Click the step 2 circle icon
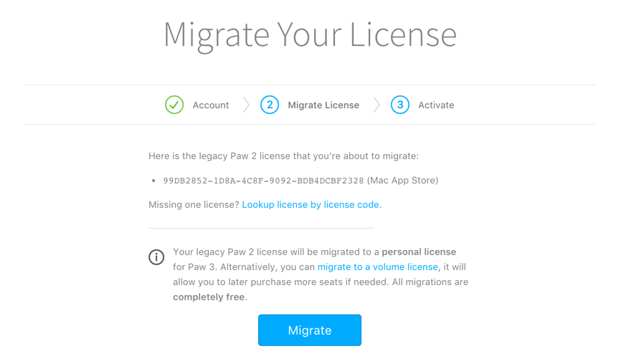 tap(270, 105)
